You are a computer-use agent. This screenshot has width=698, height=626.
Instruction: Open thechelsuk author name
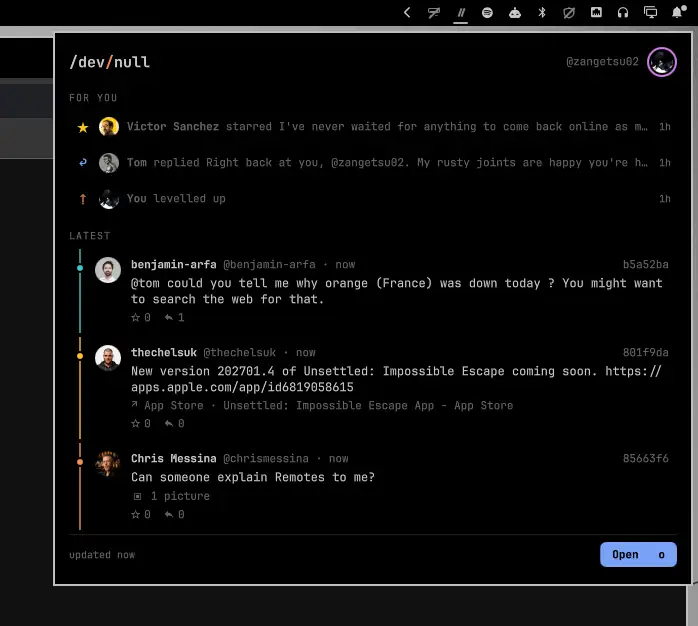click(164, 353)
